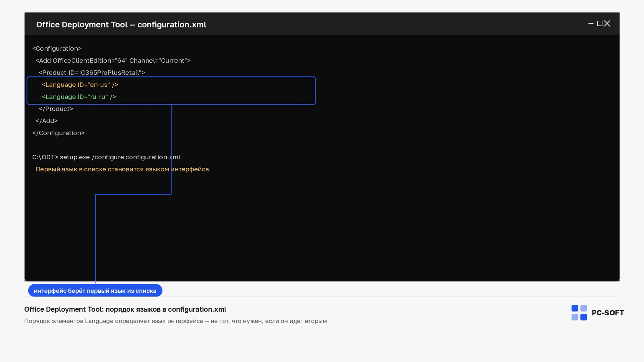Click the closing </Product> tag

pos(56,109)
